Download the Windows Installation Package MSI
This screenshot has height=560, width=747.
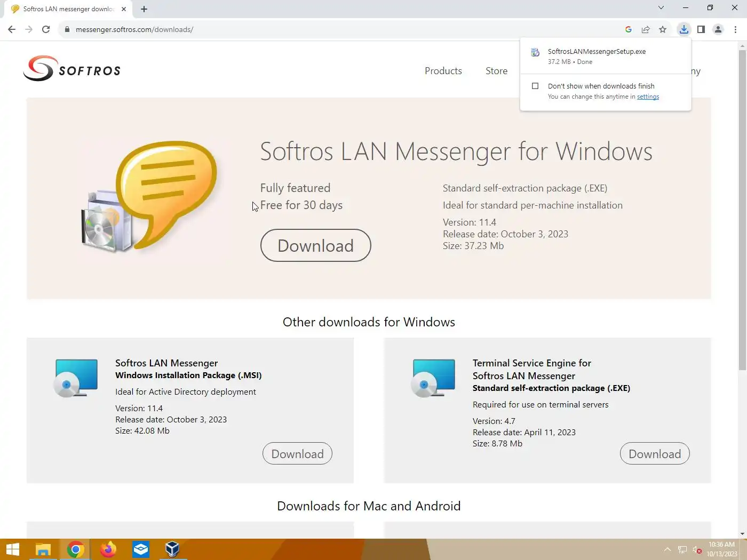[x=297, y=454]
